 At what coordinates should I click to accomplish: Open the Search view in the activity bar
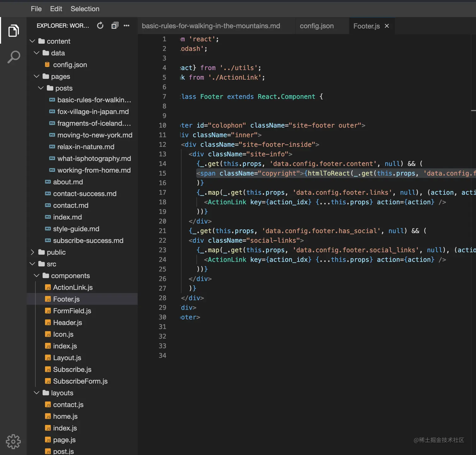pyautogui.click(x=13, y=57)
